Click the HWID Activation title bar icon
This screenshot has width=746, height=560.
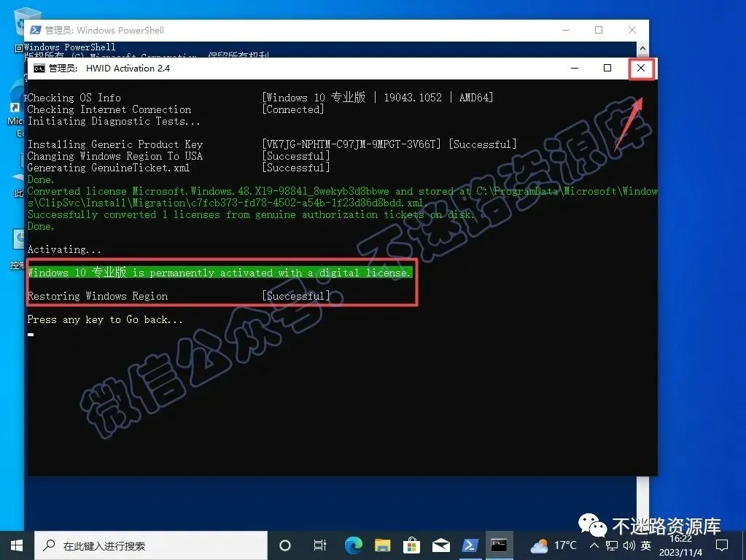coord(39,69)
